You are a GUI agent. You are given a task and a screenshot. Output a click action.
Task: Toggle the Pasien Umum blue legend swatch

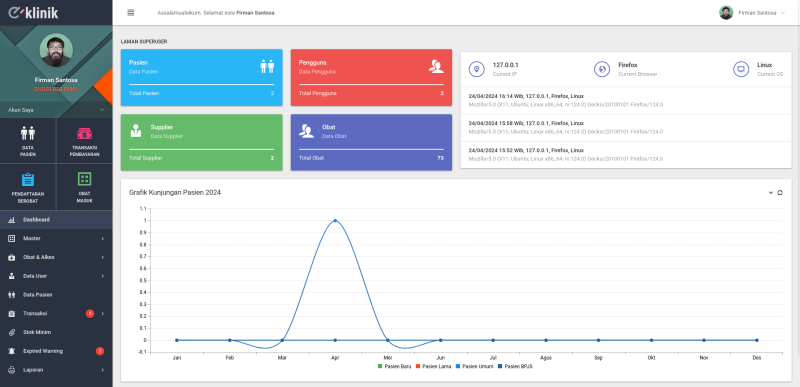coord(458,367)
